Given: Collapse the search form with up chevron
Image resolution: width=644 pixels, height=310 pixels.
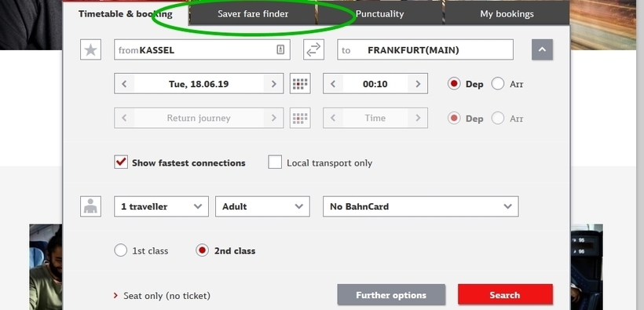Looking at the screenshot, I should click(x=542, y=49).
